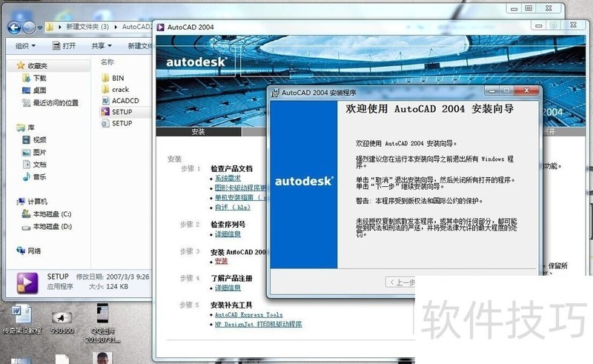Image resolution: width=593 pixels, height=364 pixels.
Task: Close the AutoCAD 2004 安装程序 dialog
Action: pos(526,90)
